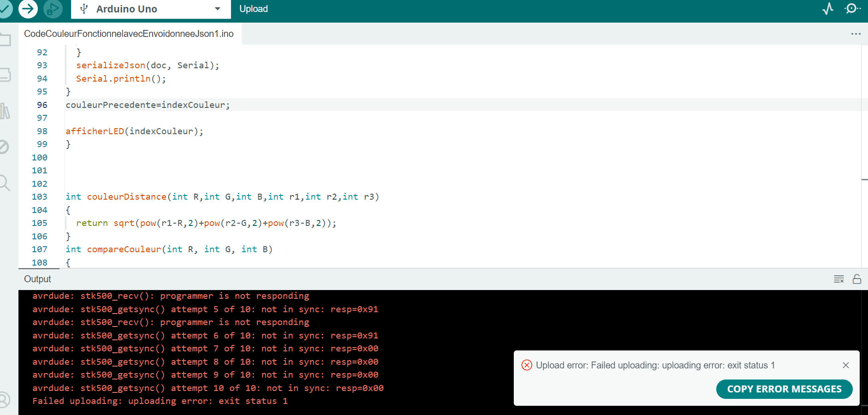Open the editor's three-dots options menu
This screenshot has width=868, height=415.
tap(856, 34)
